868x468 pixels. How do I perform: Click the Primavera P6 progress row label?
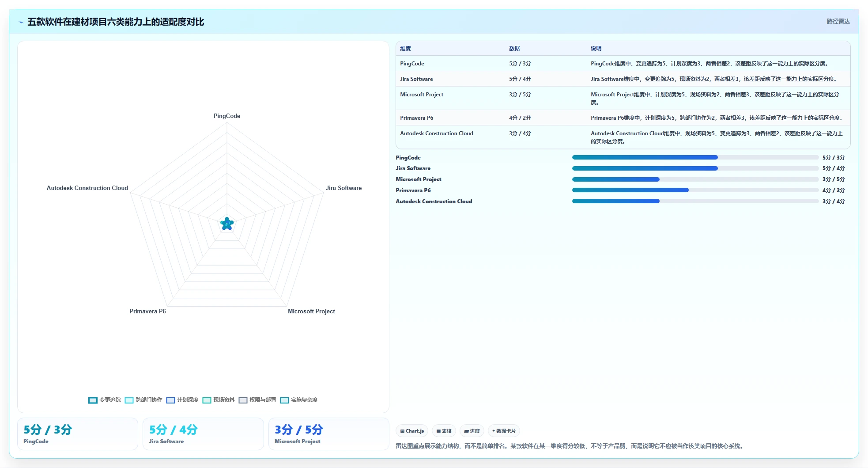(413, 190)
